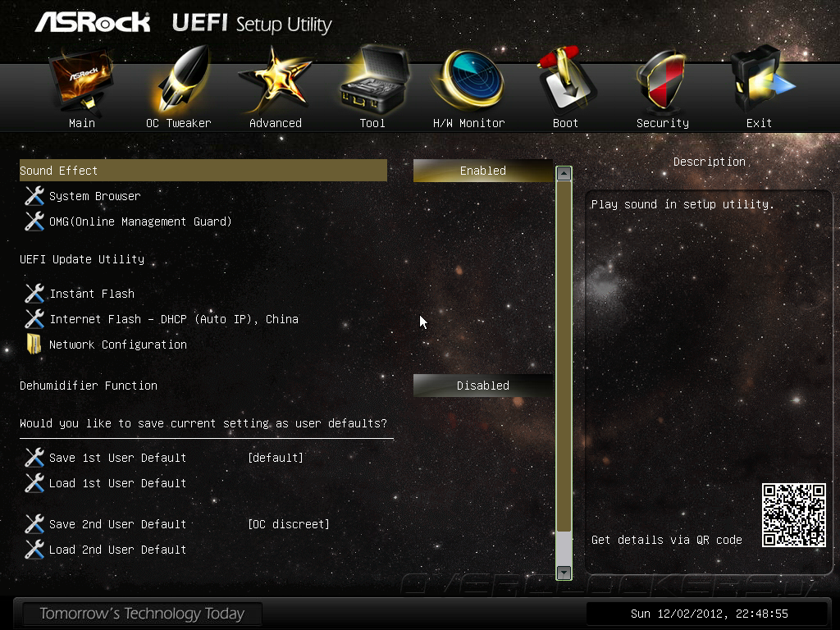Switch to the H/W Monitor tab label
The image size is (840, 630).
(468, 123)
